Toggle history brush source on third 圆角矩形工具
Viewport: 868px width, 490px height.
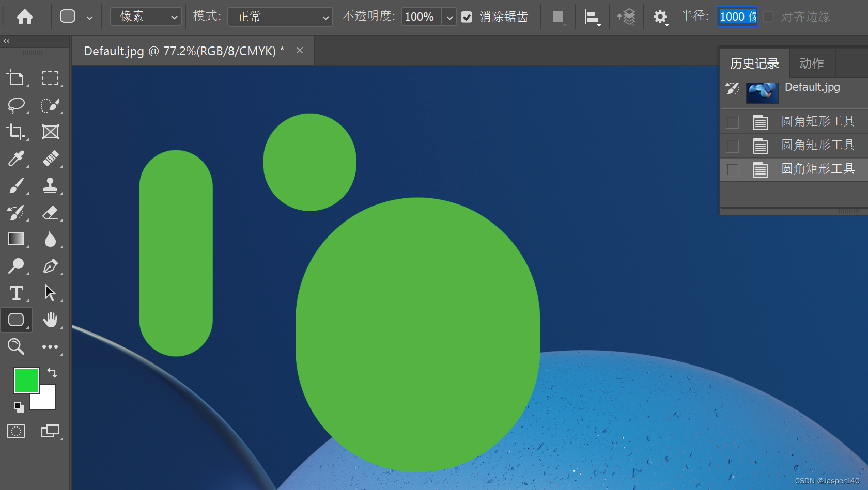[x=733, y=170]
